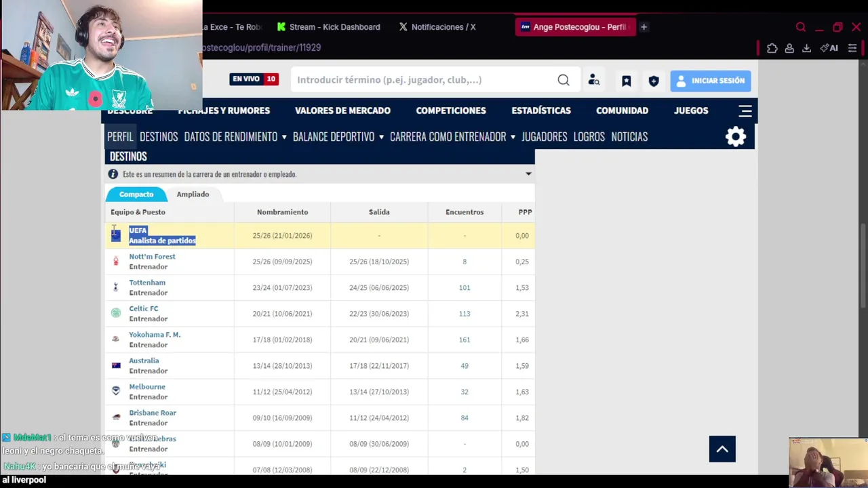
Task: Click the Encuentros column header
Action: 465,212
